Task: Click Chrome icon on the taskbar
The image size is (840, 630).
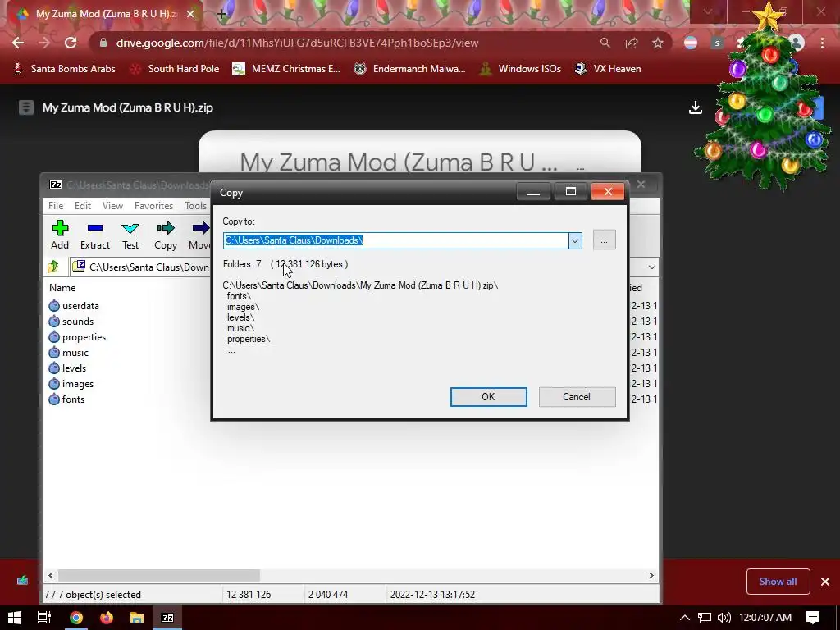Action: coord(76,618)
